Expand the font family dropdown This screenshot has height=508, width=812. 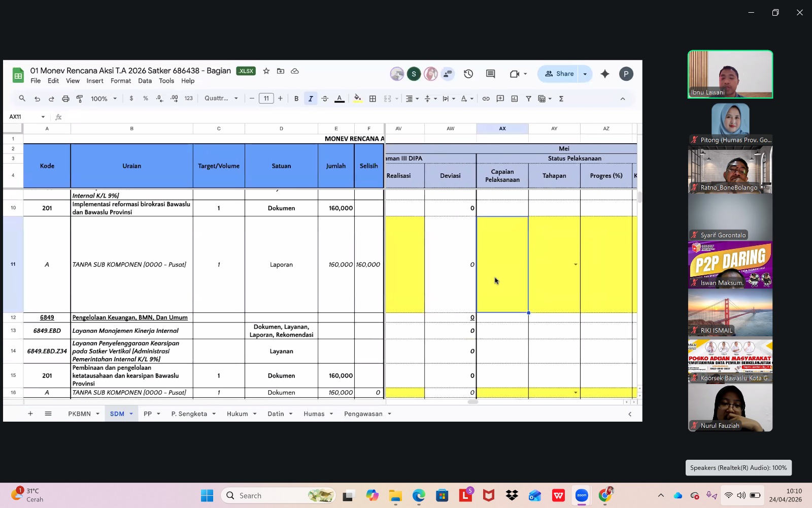[221, 99]
